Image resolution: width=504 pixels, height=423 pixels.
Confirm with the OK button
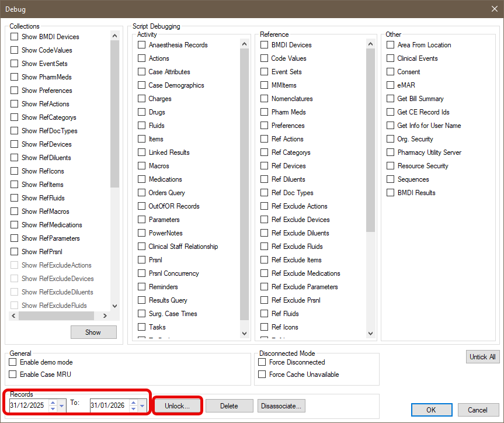(430, 410)
